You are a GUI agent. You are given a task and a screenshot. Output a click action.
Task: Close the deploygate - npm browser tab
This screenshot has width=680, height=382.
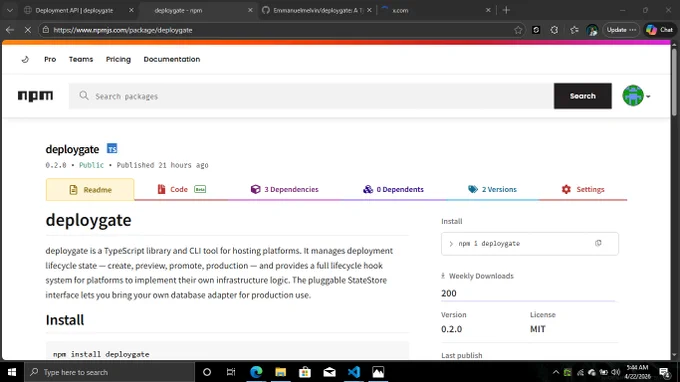tap(250, 10)
